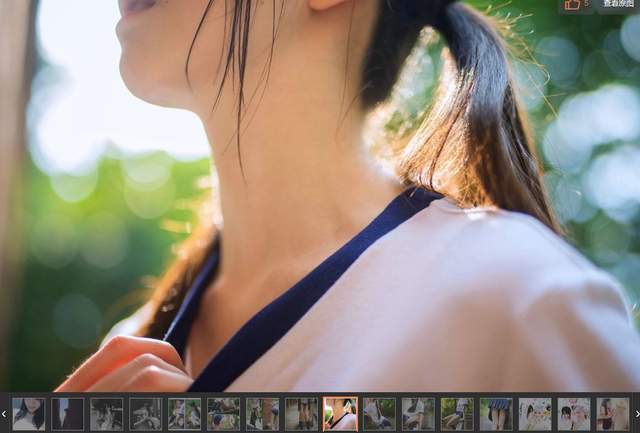
Task: View the seventh thumbnail from the left
Action: click(x=263, y=413)
